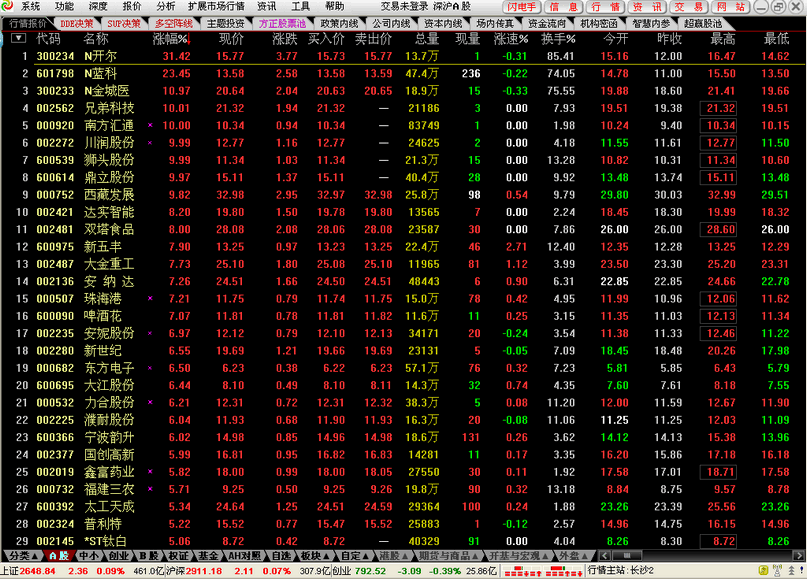Click the marker beside 南方汇通
Image resolution: width=807 pixels, height=579 pixels.
[x=150, y=125]
